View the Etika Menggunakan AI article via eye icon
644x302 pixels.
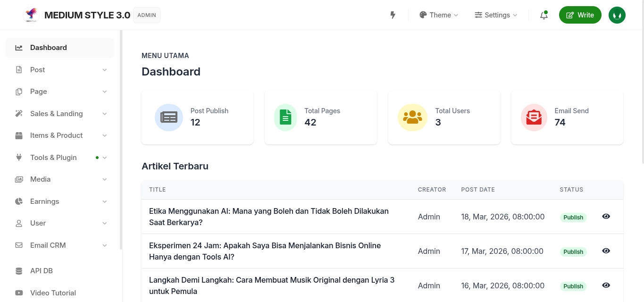(x=606, y=216)
